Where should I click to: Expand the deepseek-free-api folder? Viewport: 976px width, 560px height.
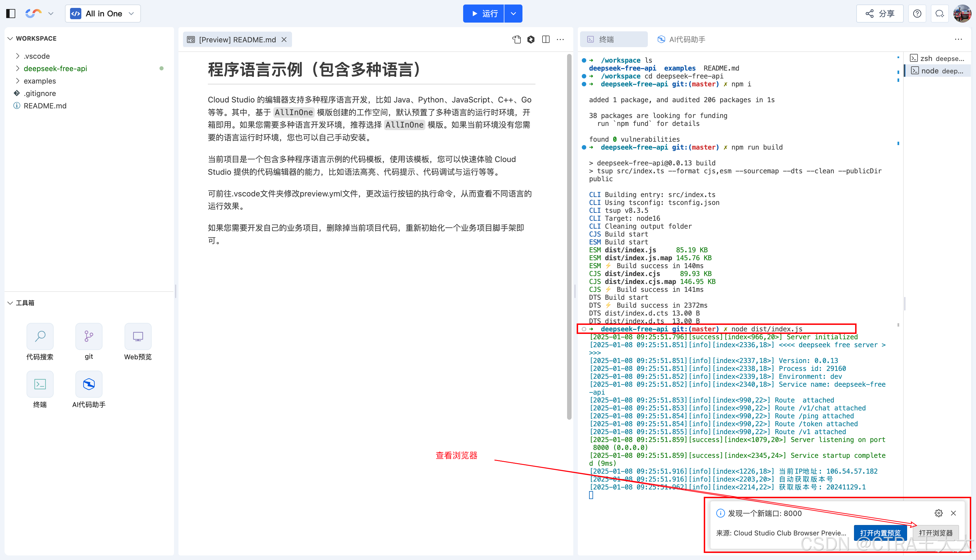pyautogui.click(x=55, y=69)
